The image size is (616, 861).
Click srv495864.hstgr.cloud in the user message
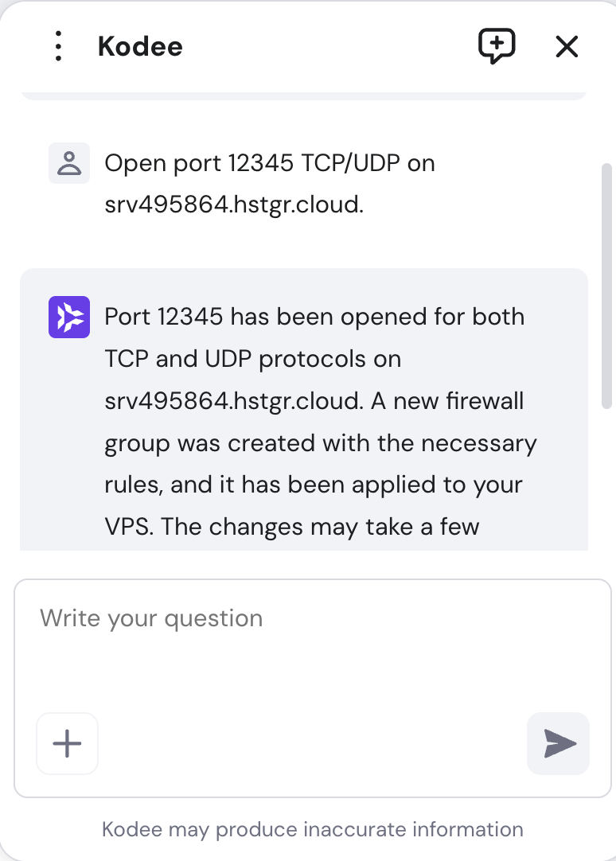point(232,205)
